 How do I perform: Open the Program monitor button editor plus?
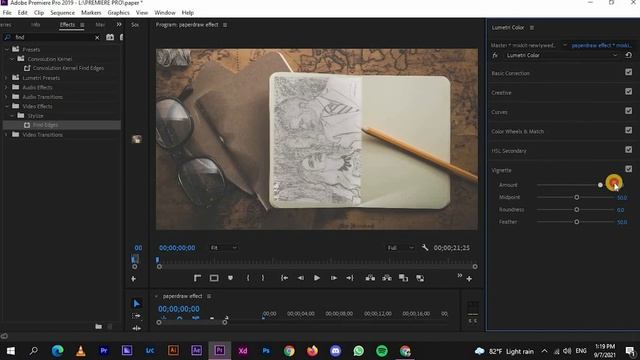[x=469, y=279]
